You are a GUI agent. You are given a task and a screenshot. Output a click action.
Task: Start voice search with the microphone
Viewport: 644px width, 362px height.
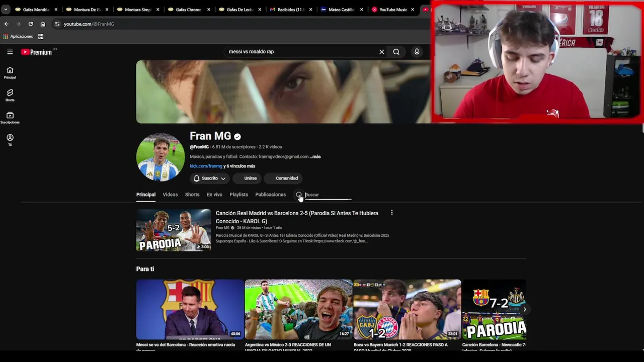pos(417,52)
